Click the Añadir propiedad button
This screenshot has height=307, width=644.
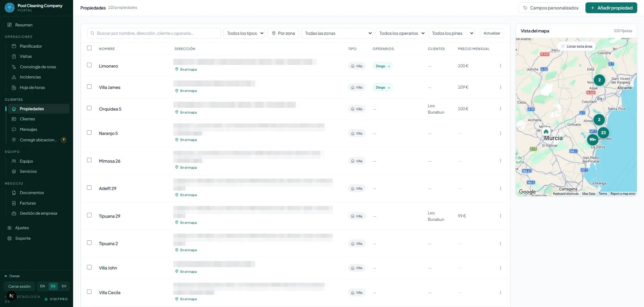[611, 8]
